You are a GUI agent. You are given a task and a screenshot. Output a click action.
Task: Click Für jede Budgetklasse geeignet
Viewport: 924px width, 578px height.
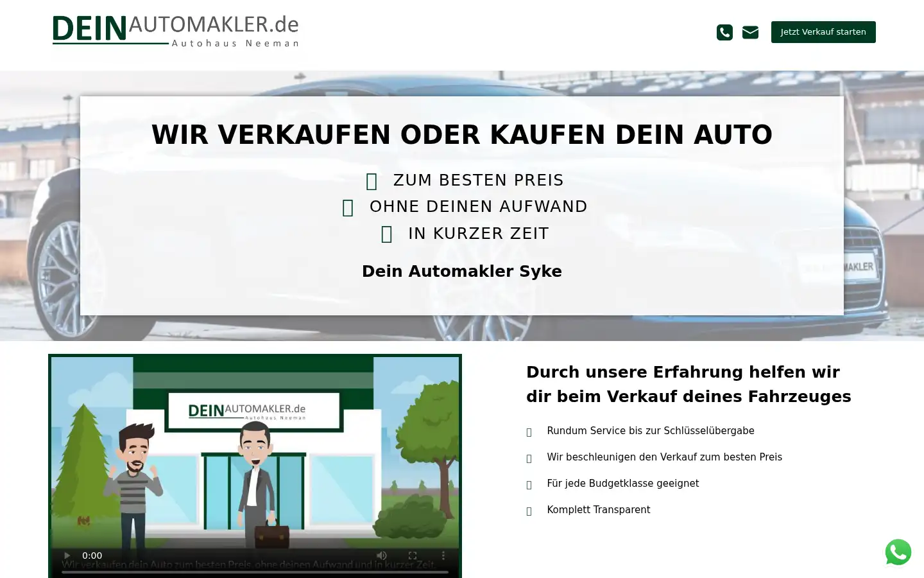pyautogui.click(x=622, y=484)
